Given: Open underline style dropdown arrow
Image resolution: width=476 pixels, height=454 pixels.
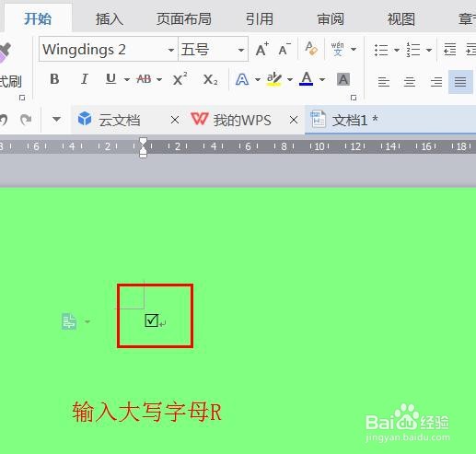Looking at the screenshot, I should (127, 79).
